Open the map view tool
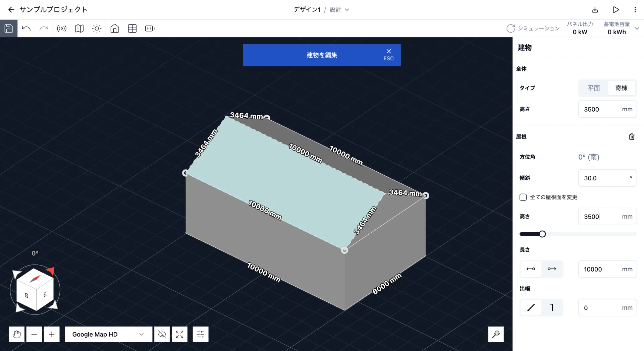The height and width of the screenshot is (351, 644). pos(79,28)
